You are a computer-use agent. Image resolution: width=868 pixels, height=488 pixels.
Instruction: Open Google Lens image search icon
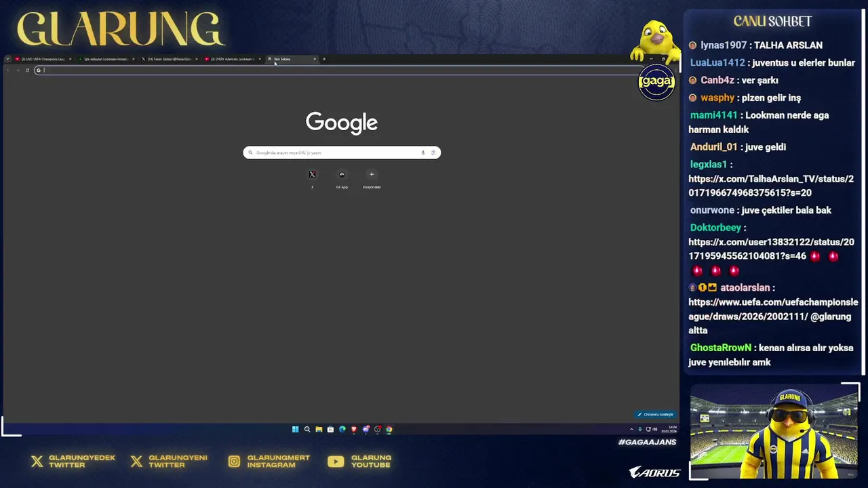click(433, 152)
